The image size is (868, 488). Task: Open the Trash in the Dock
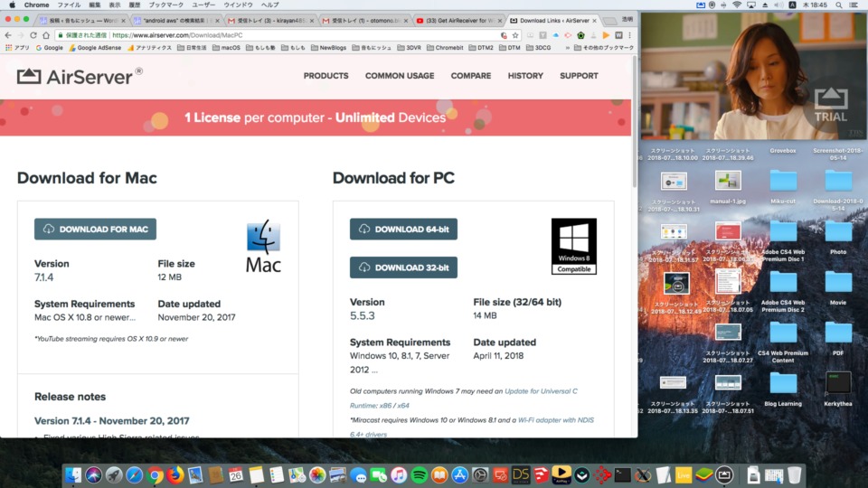pyautogui.click(x=795, y=474)
